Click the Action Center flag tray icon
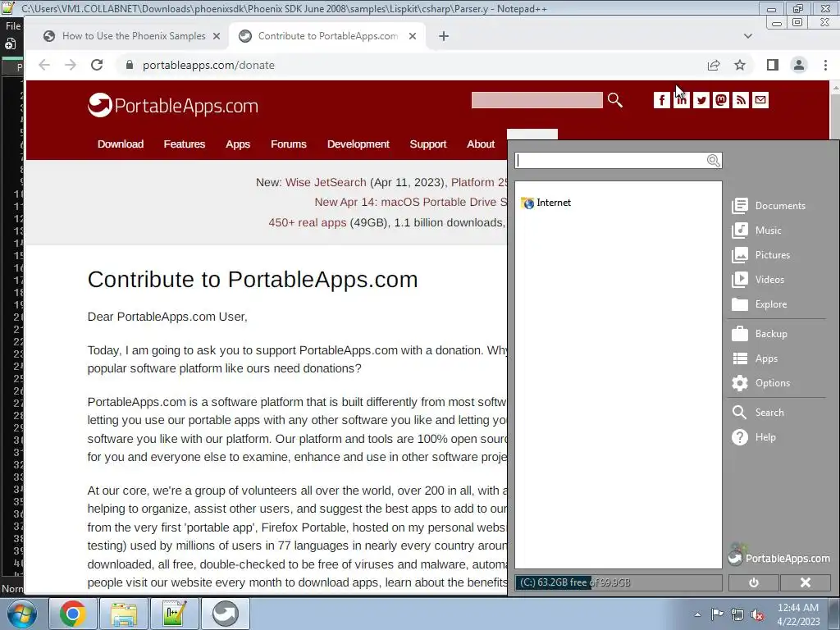 pyautogui.click(x=717, y=614)
